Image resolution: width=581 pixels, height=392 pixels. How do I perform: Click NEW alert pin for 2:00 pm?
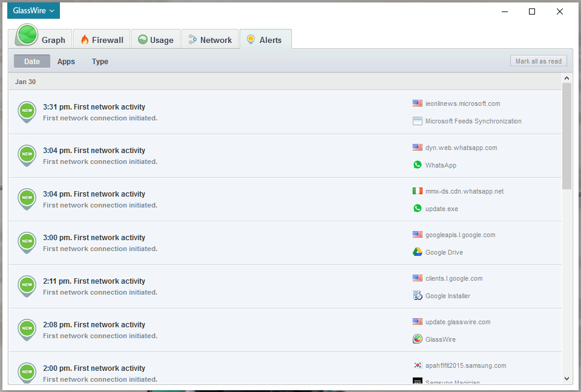coord(27,373)
